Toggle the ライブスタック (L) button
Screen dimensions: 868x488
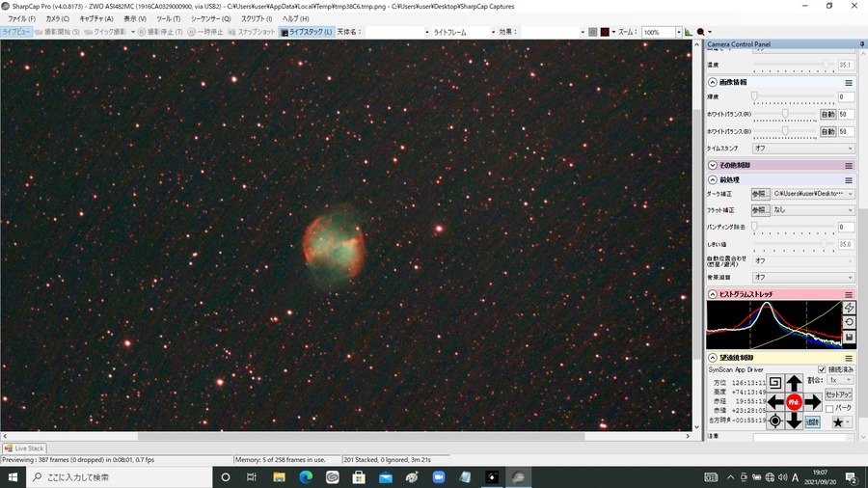click(x=307, y=32)
